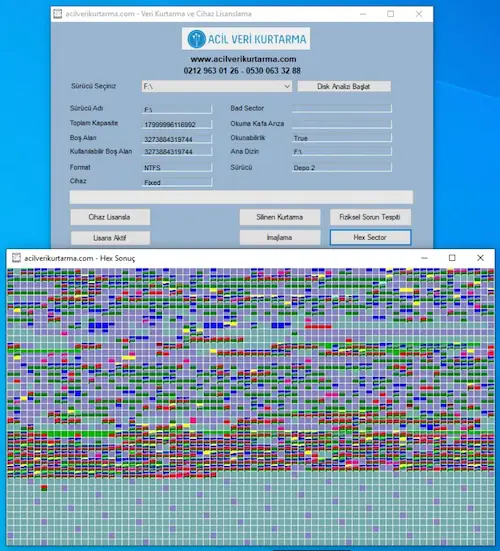500x551 pixels.
Task: Close the main Veri Kurtarma window
Action: [x=419, y=14]
